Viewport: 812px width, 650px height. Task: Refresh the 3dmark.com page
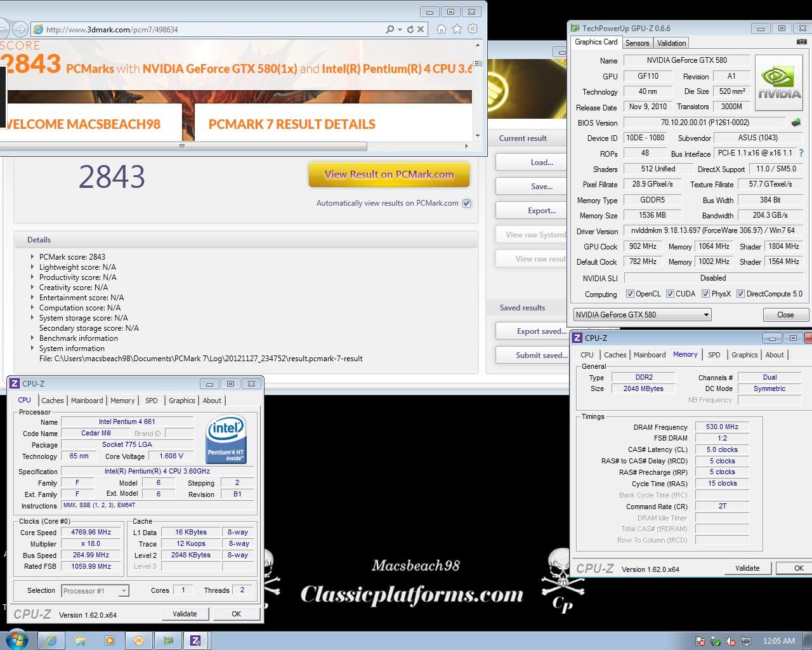(x=410, y=29)
